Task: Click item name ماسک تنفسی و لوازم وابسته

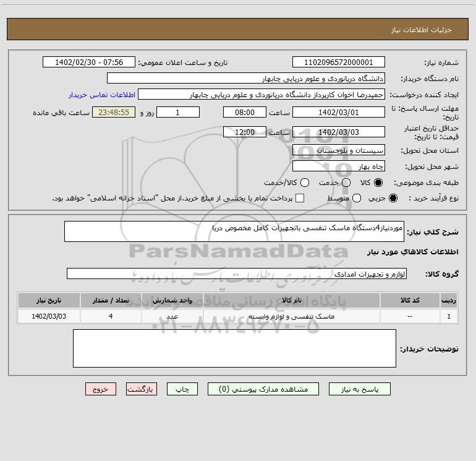Action: (x=291, y=316)
